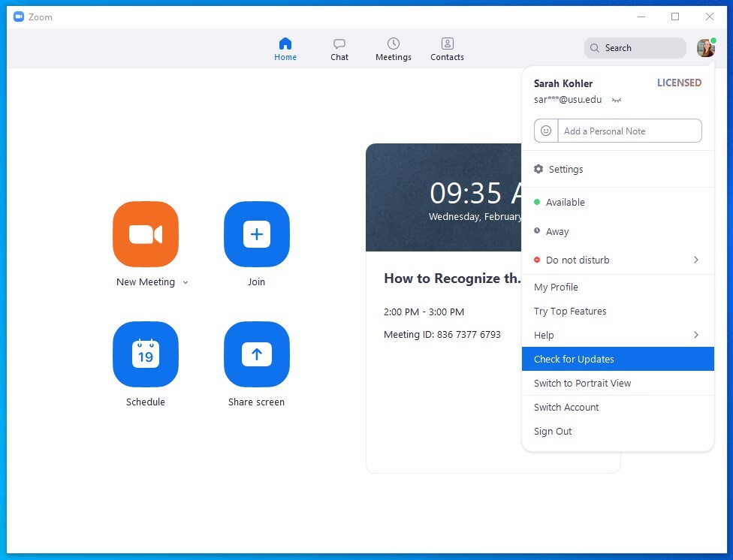The image size is (733, 560).
Task: Set status to Away
Action: [x=557, y=232]
